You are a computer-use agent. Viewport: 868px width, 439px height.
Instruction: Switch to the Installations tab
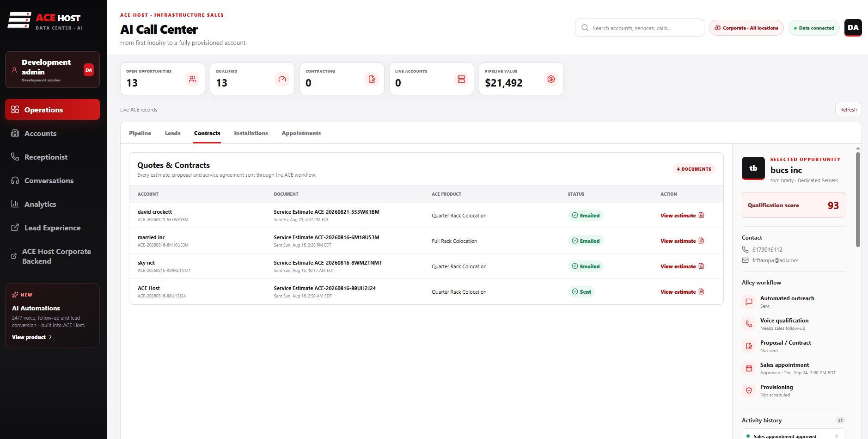[251, 133]
